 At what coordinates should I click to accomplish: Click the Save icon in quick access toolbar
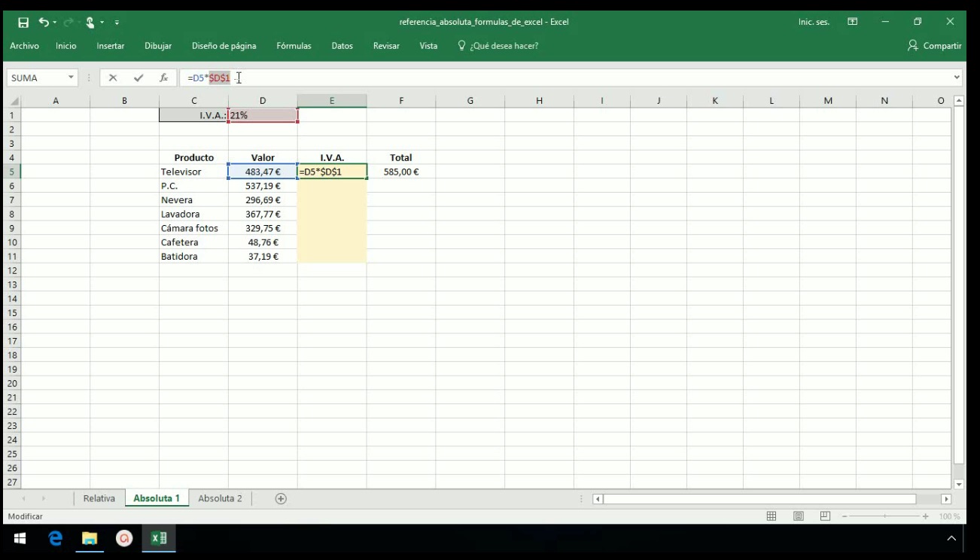[x=23, y=23]
